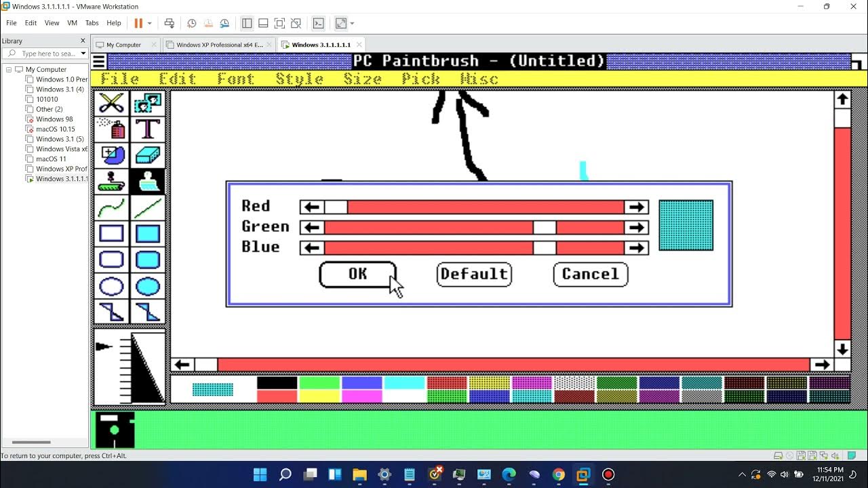
Task: Click canvas horizontal scrollbar right arrow
Action: click(x=822, y=365)
